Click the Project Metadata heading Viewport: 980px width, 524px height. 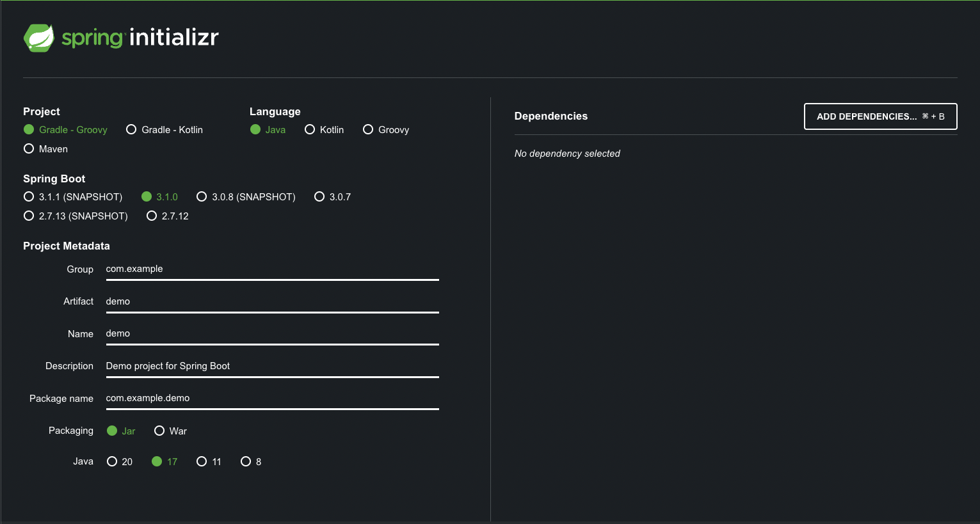coord(67,246)
